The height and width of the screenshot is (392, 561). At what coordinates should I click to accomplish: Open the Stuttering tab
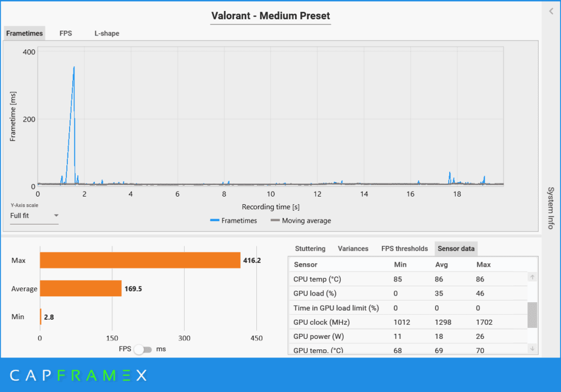click(310, 249)
